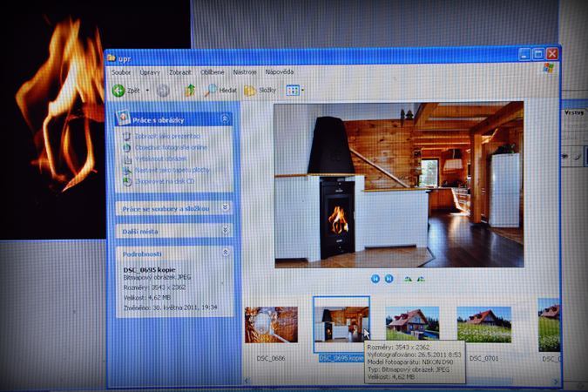Viewport: 588px width, 392px height.
Task: Open the Úpravy menu
Action: pos(150,72)
